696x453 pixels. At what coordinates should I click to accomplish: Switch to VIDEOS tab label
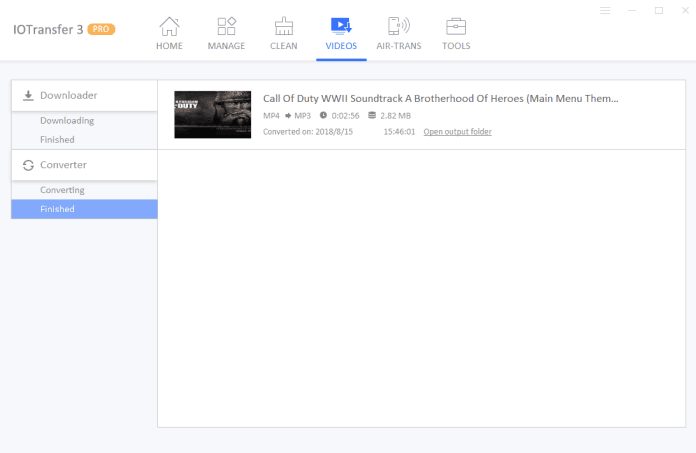click(341, 46)
